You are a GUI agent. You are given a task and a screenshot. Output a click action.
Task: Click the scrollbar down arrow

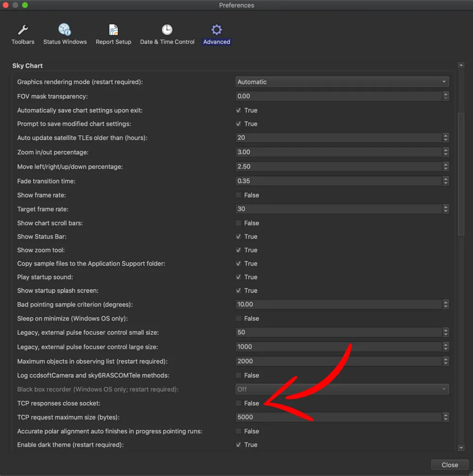tap(461, 448)
